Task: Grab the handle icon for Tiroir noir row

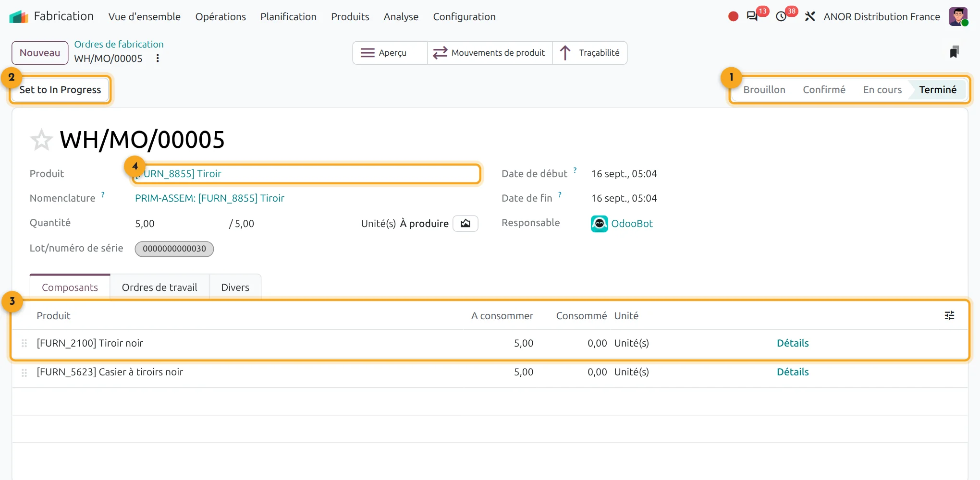Action: tap(24, 343)
